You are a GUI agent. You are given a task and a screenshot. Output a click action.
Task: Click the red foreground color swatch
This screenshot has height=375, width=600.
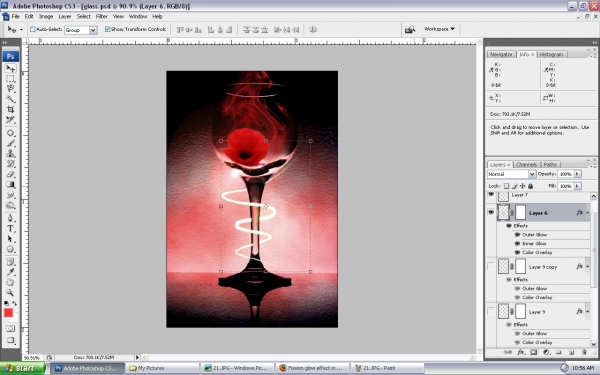tap(8, 313)
